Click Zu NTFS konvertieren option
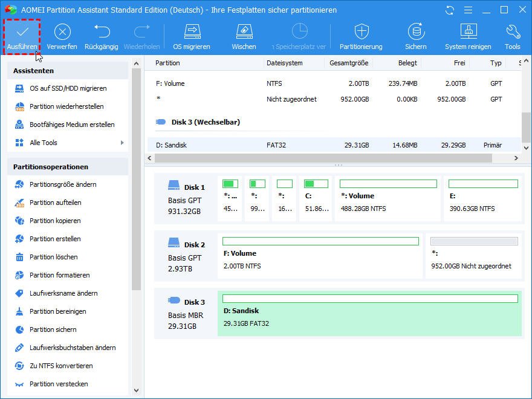The image size is (532, 399). 61,366
